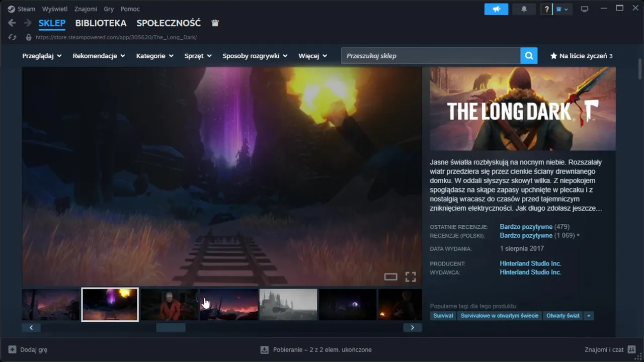The width and height of the screenshot is (644, 362).
Task: Switch to the SKLEP tab
Action: point(52,23)
